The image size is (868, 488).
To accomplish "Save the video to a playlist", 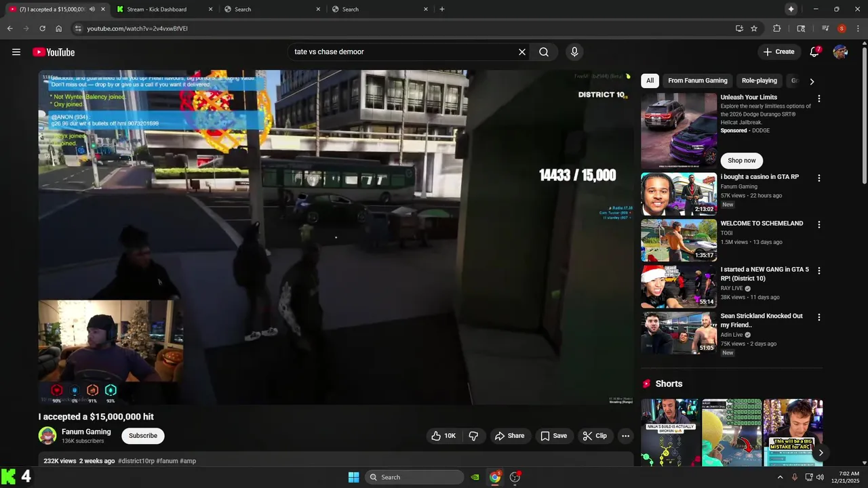I will pyautogui.click(x=553, y=436).
